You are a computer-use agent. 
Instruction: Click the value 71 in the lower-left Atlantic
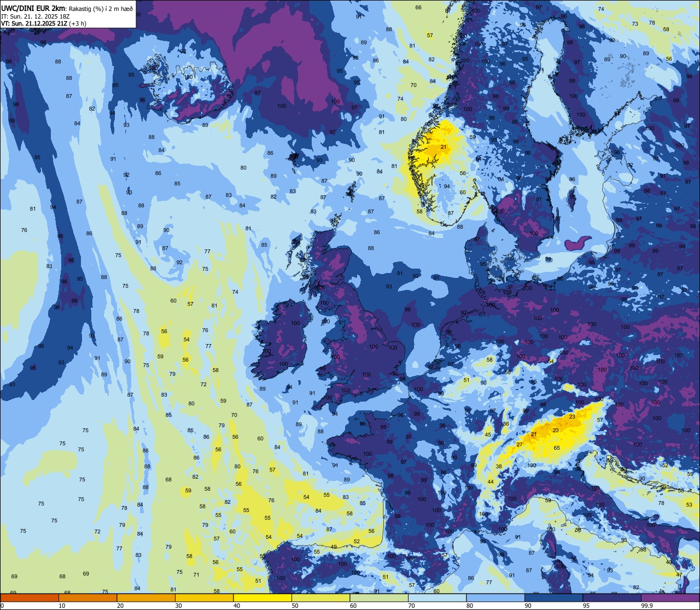pyautogui.click(x=196, y=574)
